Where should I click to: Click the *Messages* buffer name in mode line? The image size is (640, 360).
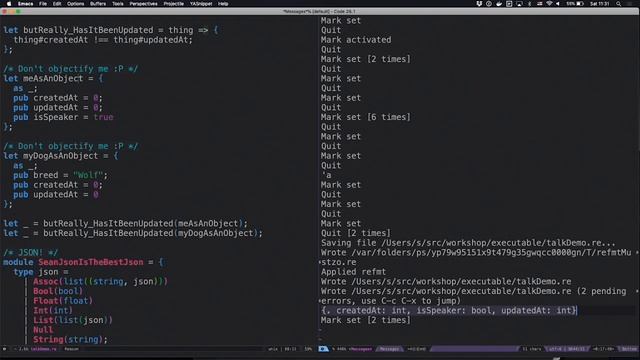coord(360,349)
